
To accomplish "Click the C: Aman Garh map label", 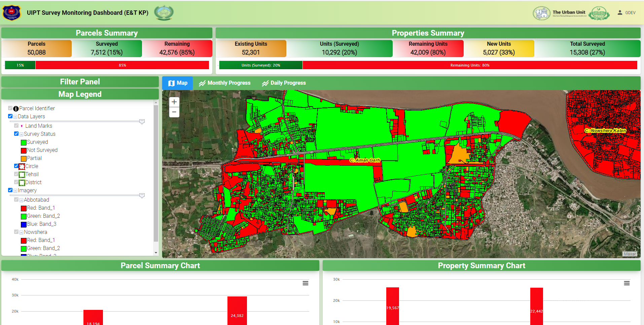I will pyautogui.click(x=365, y=160).
